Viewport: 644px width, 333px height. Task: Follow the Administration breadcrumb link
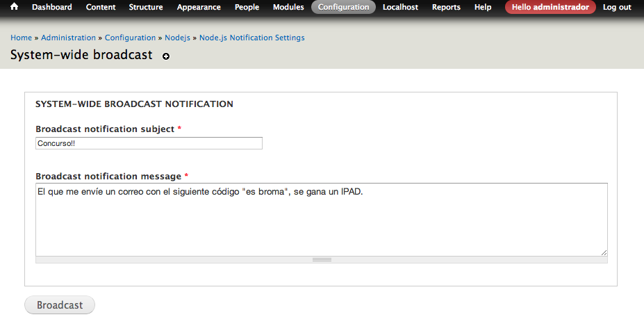68,38
